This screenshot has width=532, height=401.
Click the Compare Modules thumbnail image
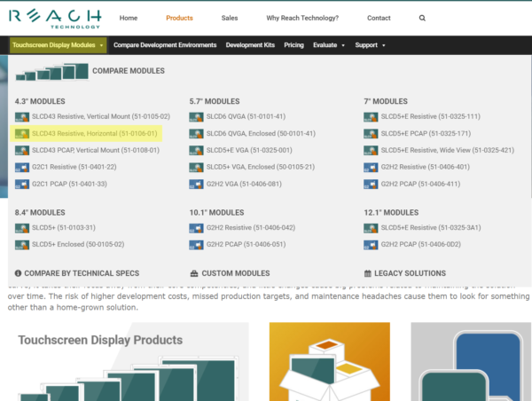pos(52,71)
